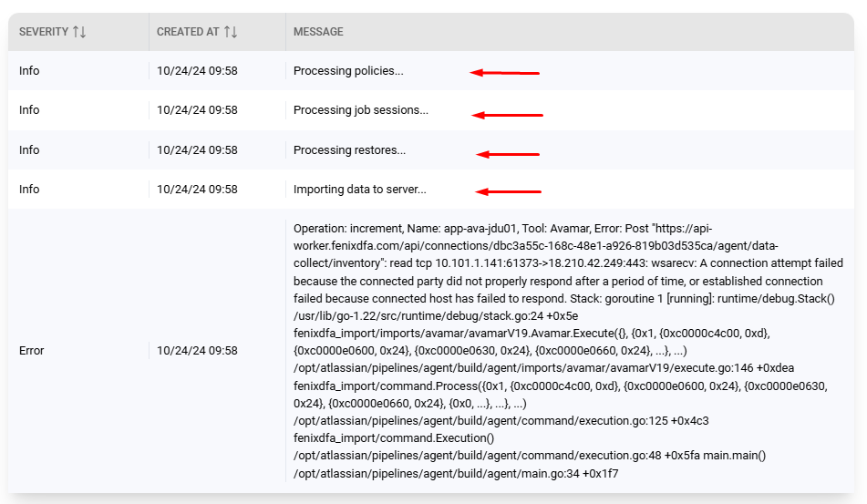Sort by Created At using the arrows icon
Image resolution: width=867 pixels, height=504 pixels.
coord(231,32)
